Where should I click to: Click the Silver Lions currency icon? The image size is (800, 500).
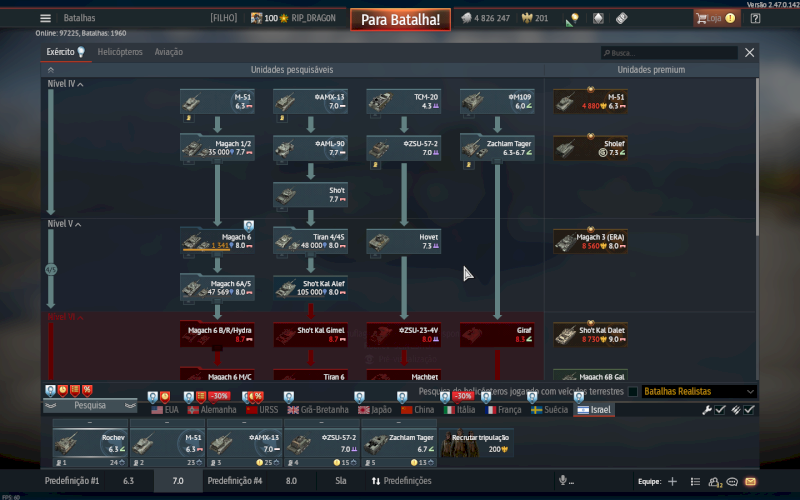tap(467, 18)
